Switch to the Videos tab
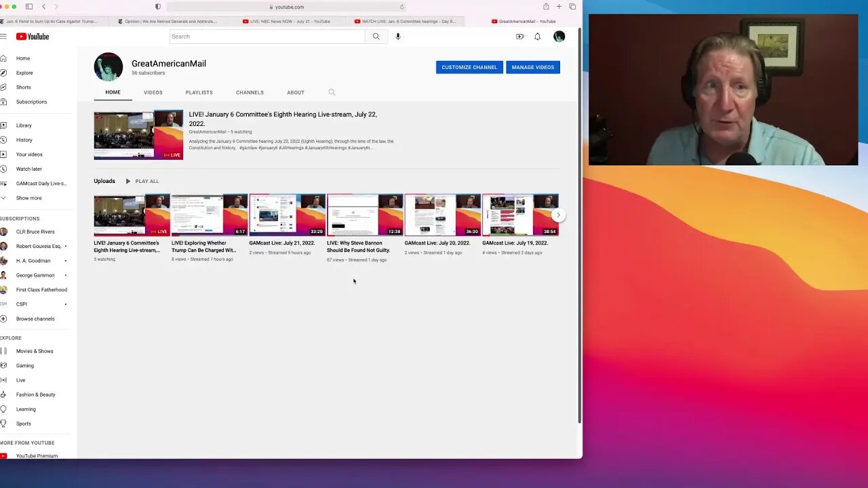 [x=153, y=92]
